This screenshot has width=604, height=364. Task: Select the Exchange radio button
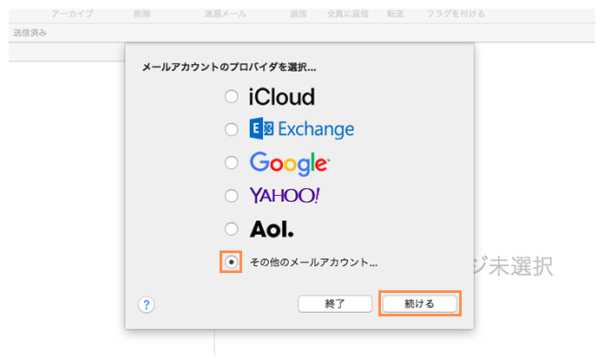pos(231,129)
